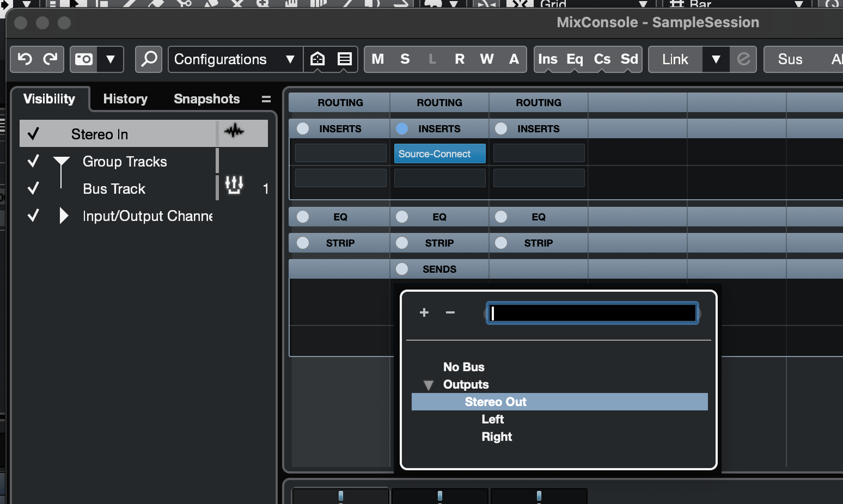Expand the Input/Output Channels tree item
The width and height of the screenshot is (843, 504).
click(64, 216)
